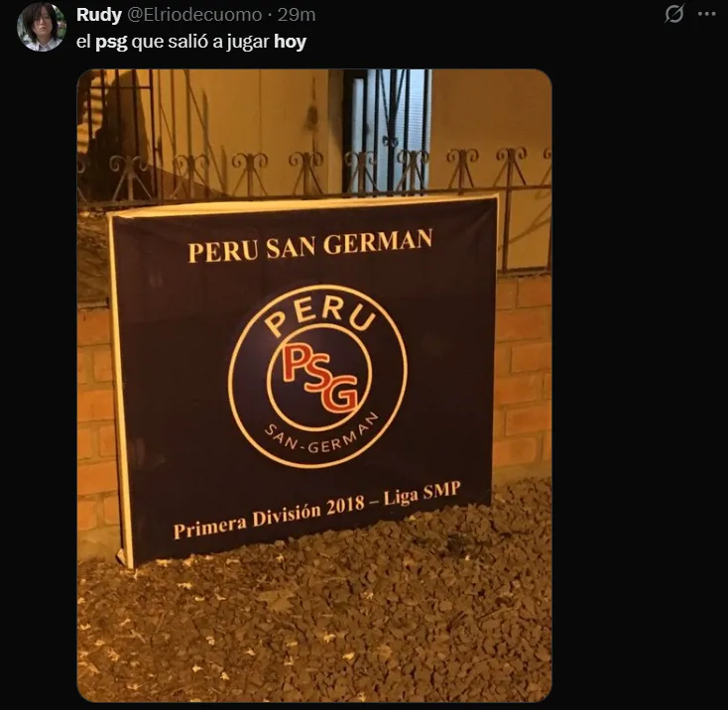The image size is (728, 710).
Task: Open the three-dot more options menu
Action: pyautogui.click(x=706, y=14)
